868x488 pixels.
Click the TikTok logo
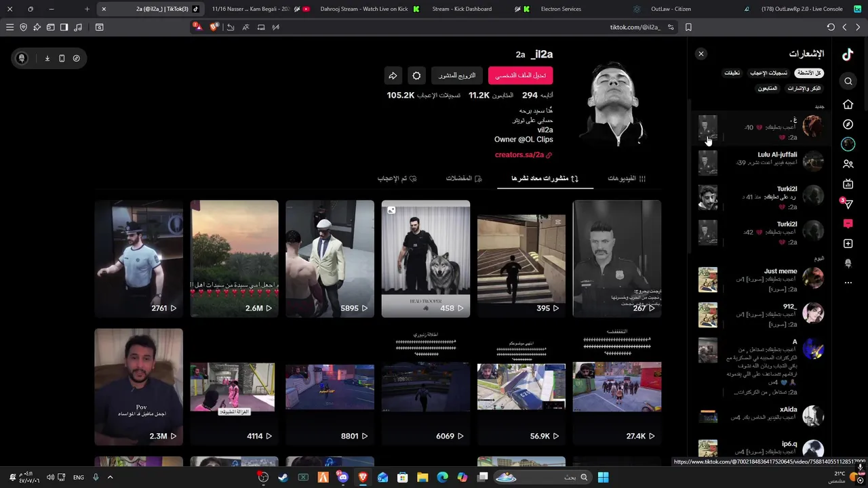point(848,55)
